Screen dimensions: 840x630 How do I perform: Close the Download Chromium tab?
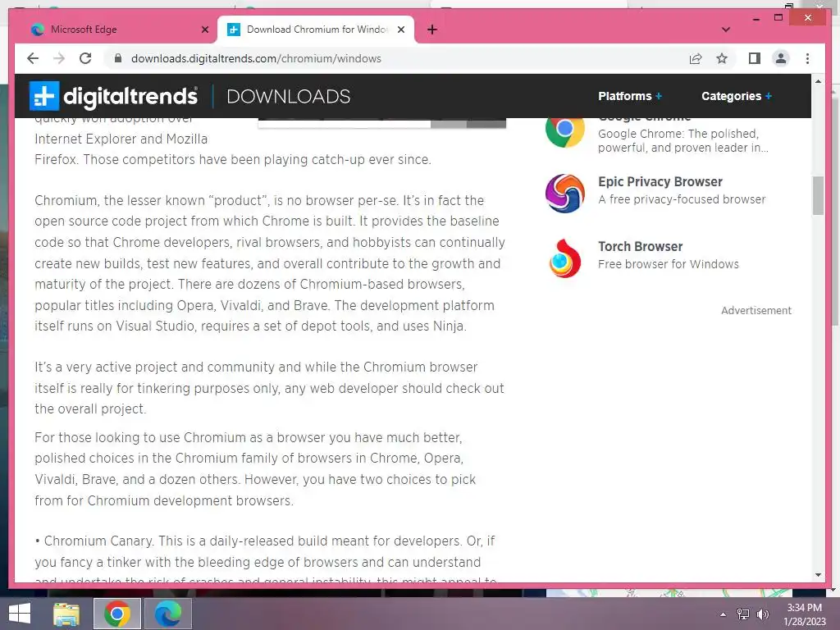tap(400, 30)
